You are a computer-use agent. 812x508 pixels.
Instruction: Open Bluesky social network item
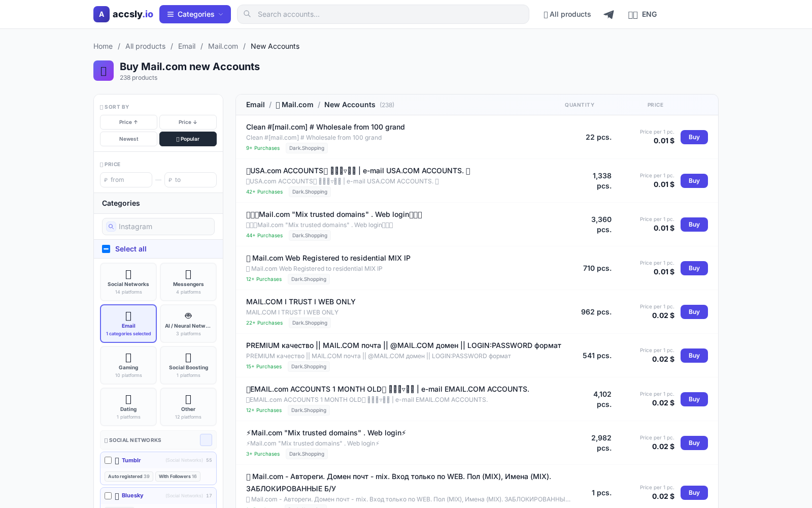click(x=132, y=496)
